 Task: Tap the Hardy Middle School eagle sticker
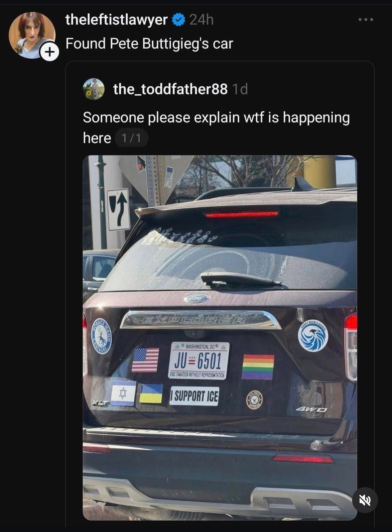[313, 336]
